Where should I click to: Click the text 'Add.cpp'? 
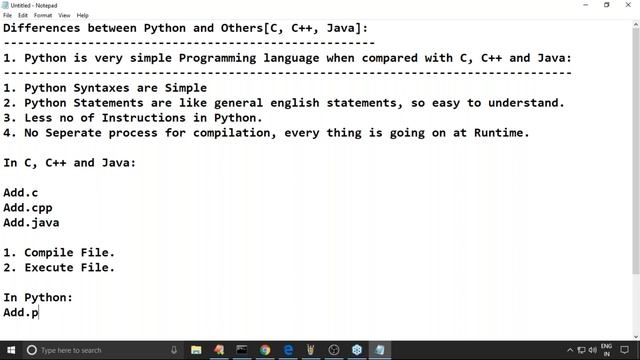[28, 208]
